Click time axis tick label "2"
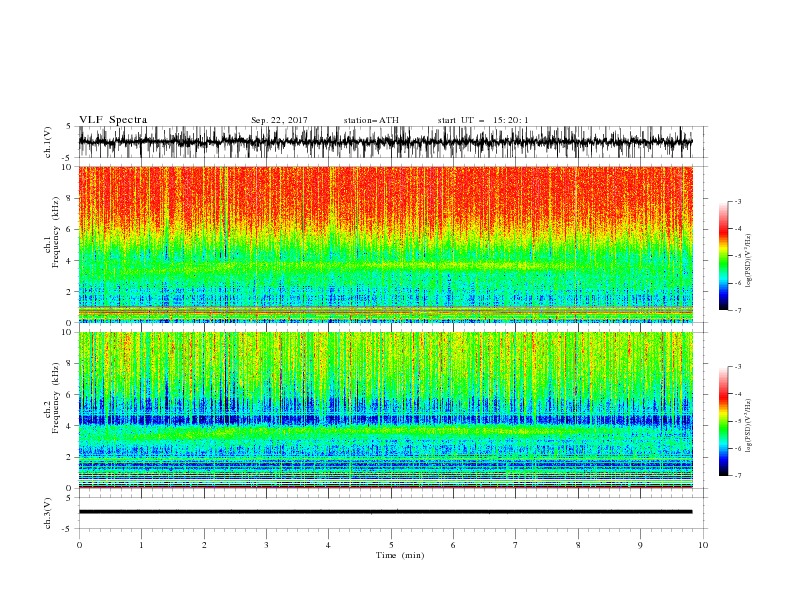Screen dimensions: 792x612 pyautogui.click(x=204, y=545)
